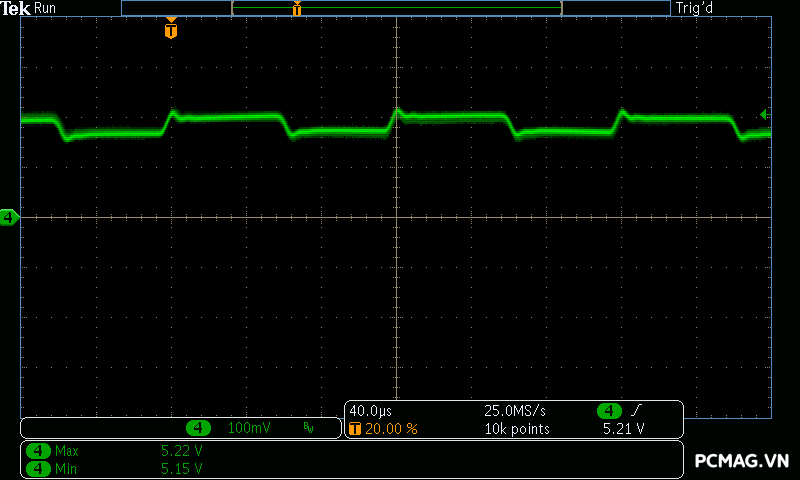The image size is (800, 480).
Task: Click the 100mV vertical scale readout
Action: pyautogui.click(x=248, y=428)
